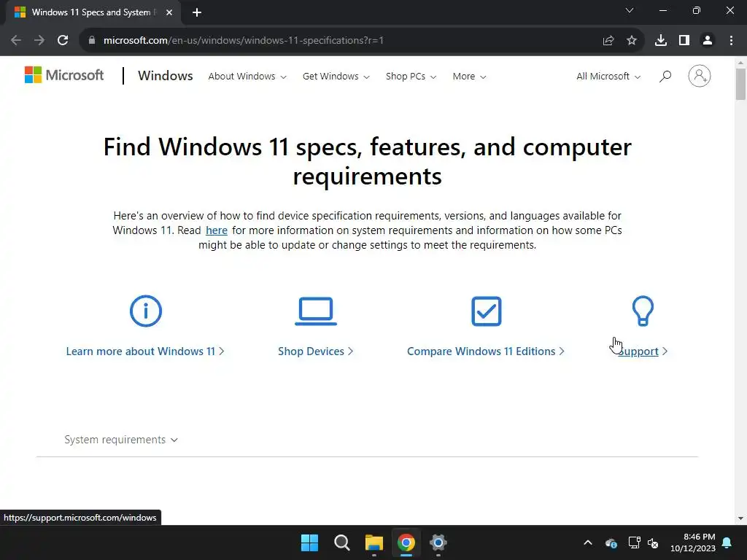Click the network display tray icon

(634, 542)
